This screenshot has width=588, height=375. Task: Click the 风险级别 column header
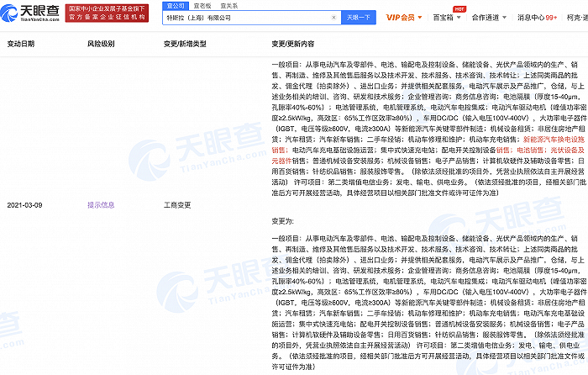coord(101,44)
